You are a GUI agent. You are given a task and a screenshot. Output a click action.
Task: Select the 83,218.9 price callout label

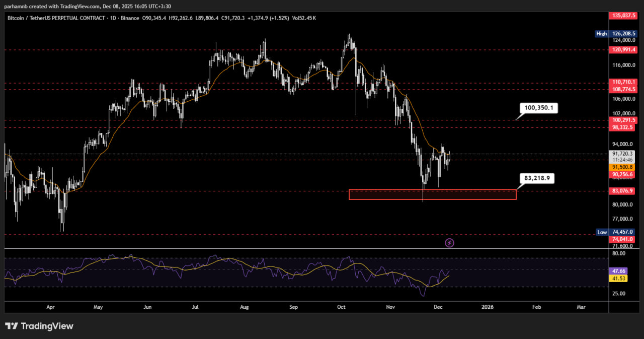(x=536, y=178)
